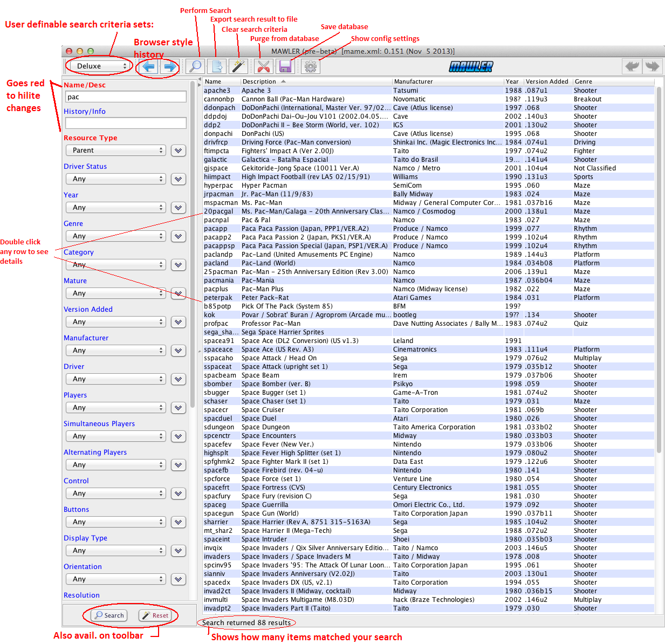Screen dimensions: 665x644
Task: Sort results by the Manufacturer column header
Action: (448, 81)
